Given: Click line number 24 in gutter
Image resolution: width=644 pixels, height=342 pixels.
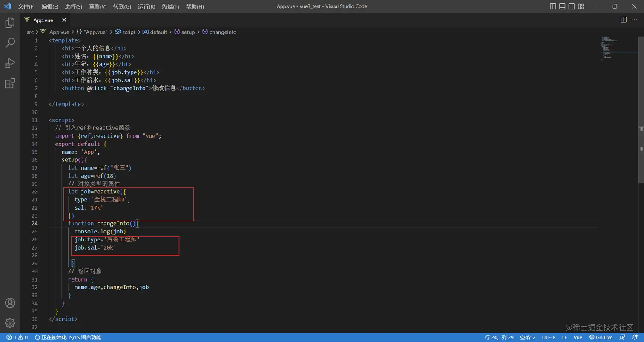Looking at the screenshot, I should (x=34, y=224).
